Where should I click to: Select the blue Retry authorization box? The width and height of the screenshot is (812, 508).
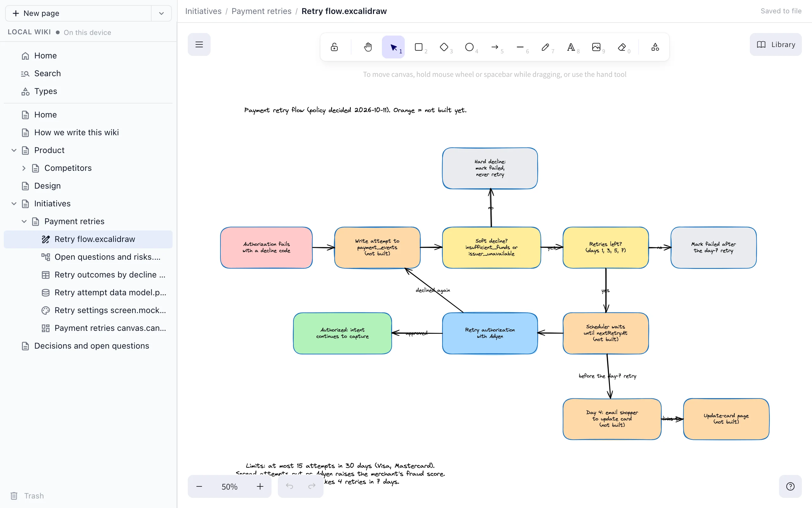(490, 333)
